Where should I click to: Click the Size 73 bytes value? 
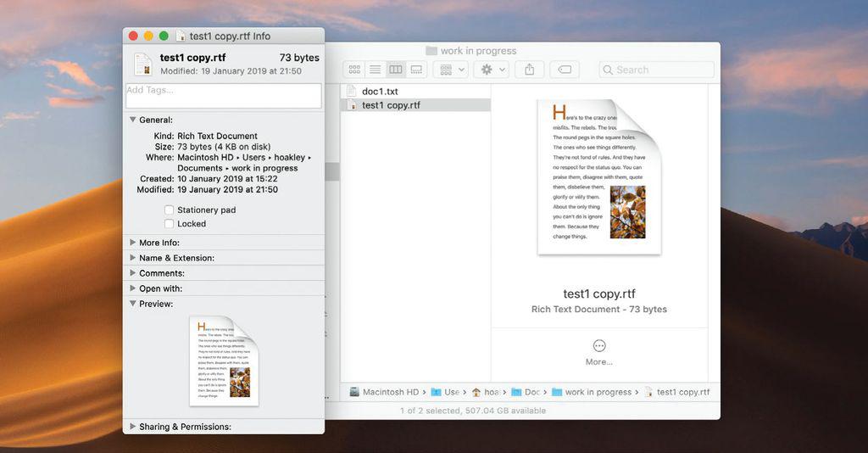click(x=224, y=147)
